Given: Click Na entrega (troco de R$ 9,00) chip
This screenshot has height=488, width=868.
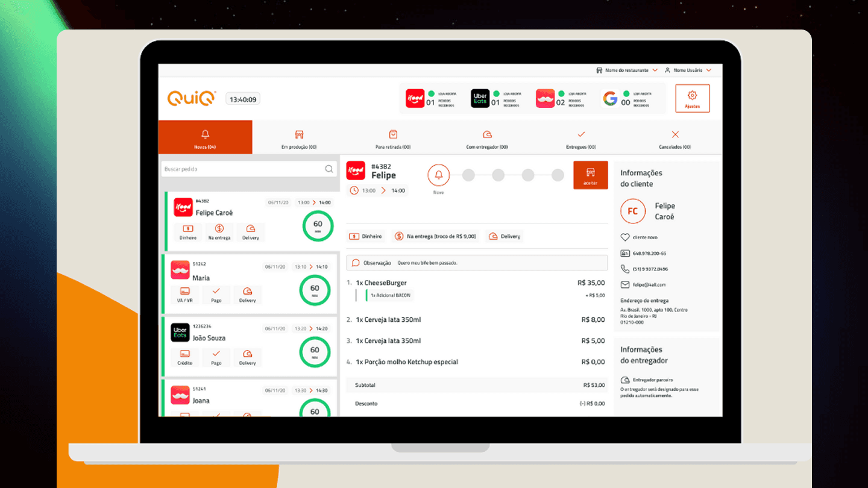Looking at the screenshot, I should pyautogui.click(x=435, y=236).
